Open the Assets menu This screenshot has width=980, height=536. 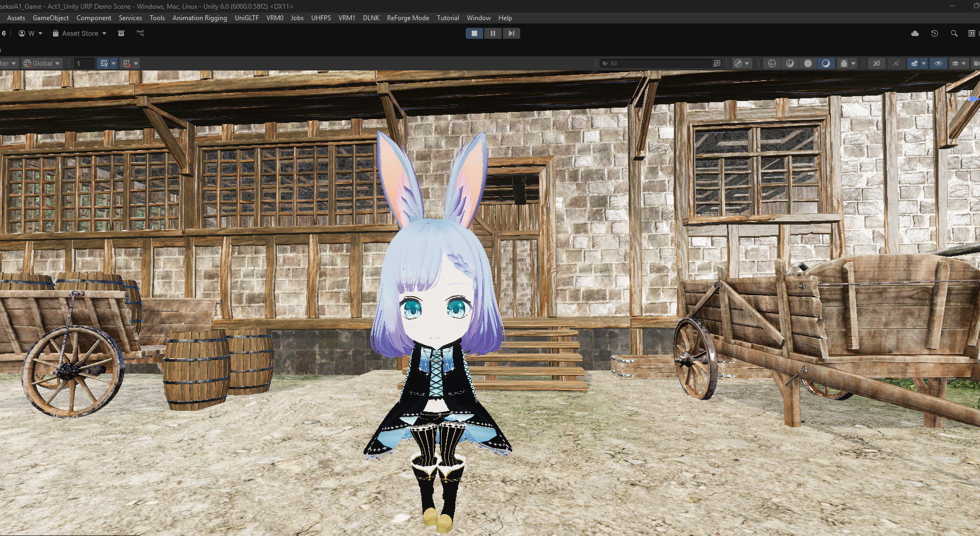click(x=16, y=18)
